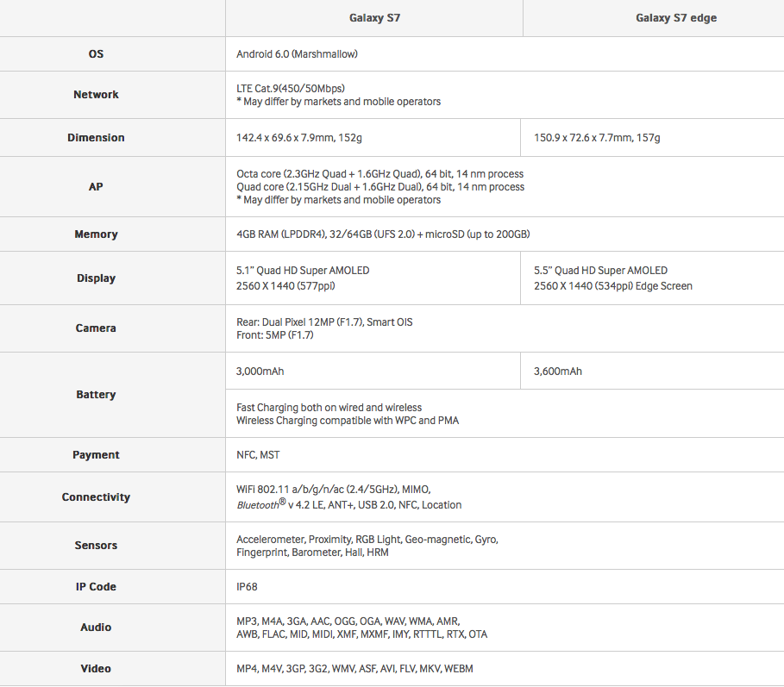Select the Video row label
This screenshot has width=784, height=687.
point(96,669)
